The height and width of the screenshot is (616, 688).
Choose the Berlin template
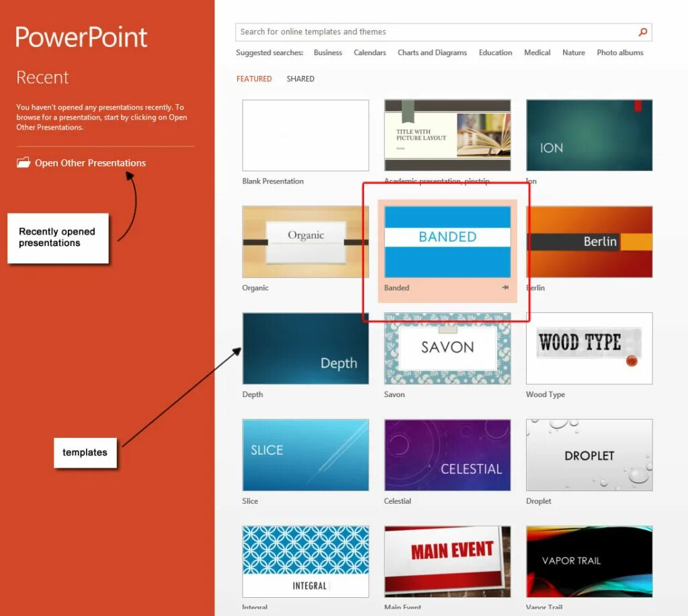(589, 241)
